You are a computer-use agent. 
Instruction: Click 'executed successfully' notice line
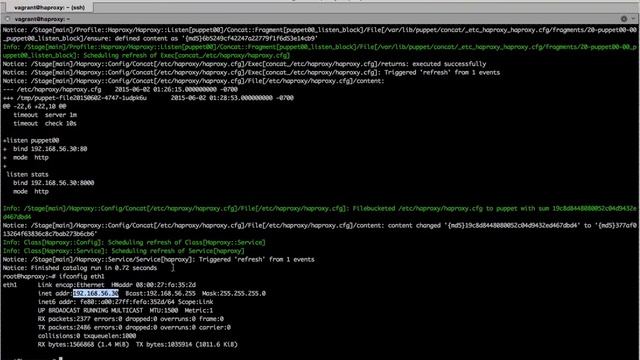(244, 64)
